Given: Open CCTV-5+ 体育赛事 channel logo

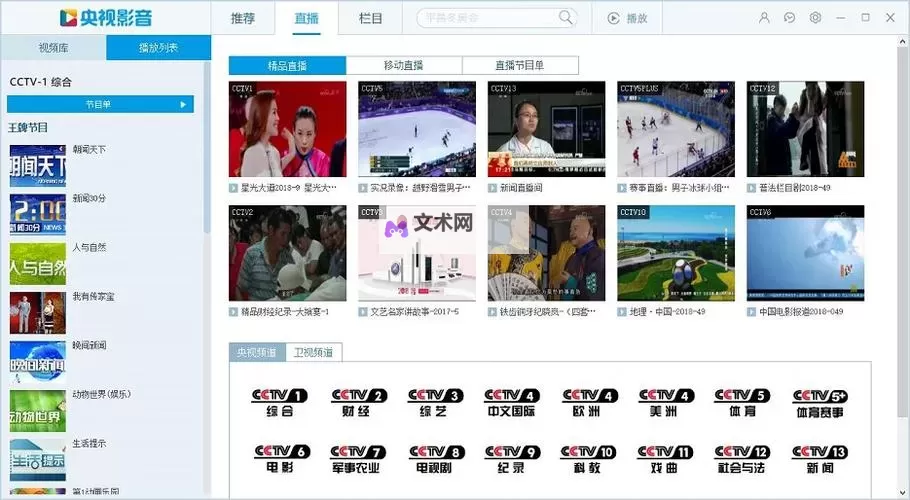Looking at the screenshot, I should [x=820, y=404].
